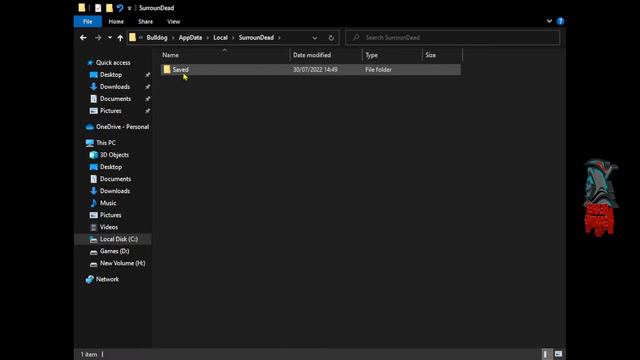Image resolution: width=640 pixels, height=360 pixels.
Task: Click the address bar folder icon
Action: tap(132, 38)
